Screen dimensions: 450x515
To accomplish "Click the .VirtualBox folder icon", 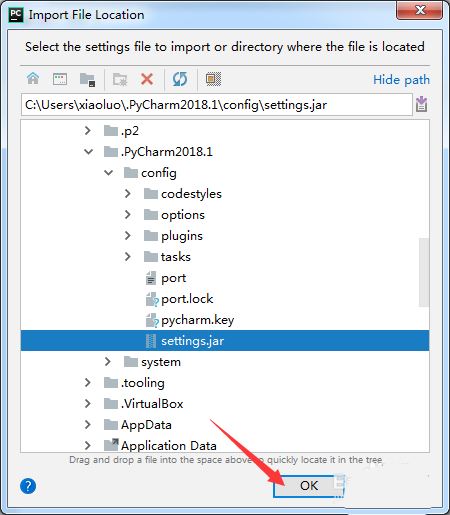I will (x=111, y=404).
